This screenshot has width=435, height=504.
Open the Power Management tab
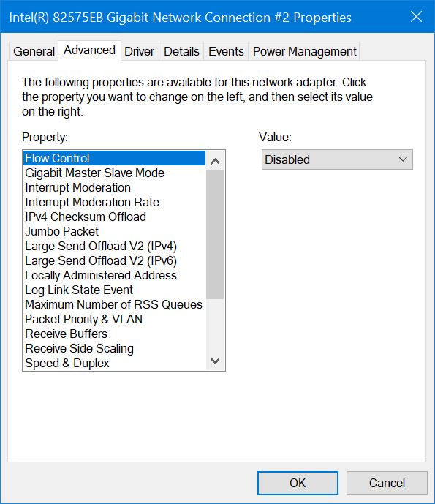coord(304,51)
